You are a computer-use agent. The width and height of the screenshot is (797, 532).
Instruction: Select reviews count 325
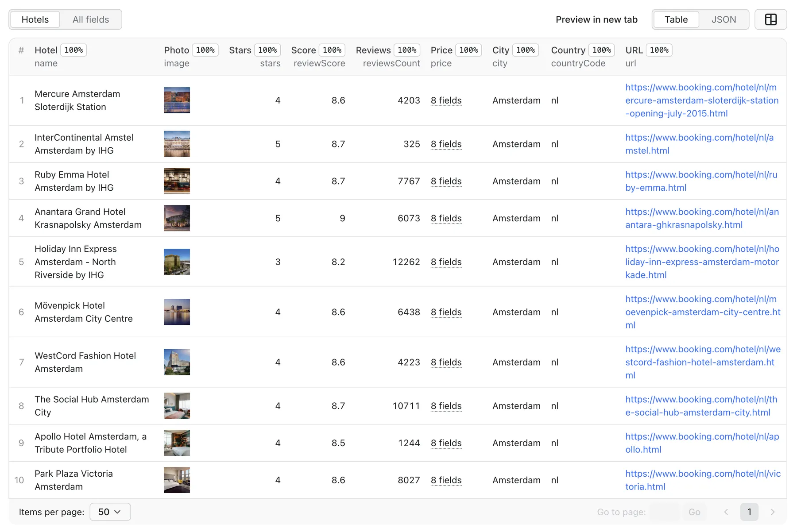pos(411,144)
